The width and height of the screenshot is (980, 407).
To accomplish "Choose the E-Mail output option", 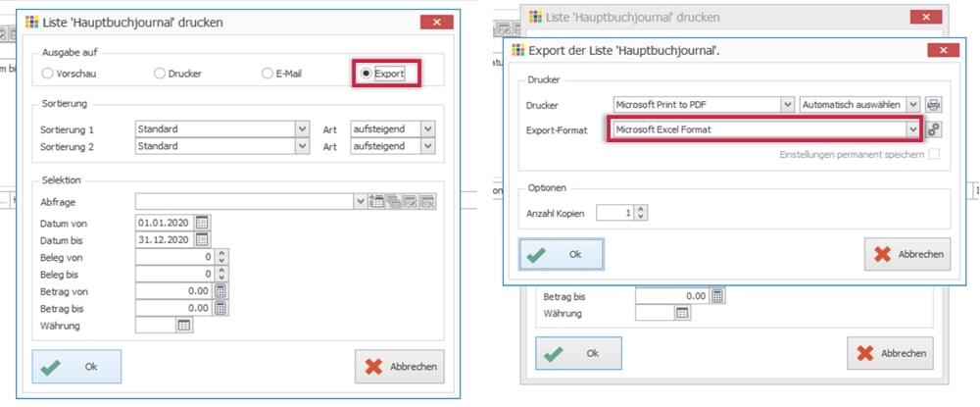I will (266, 74).
